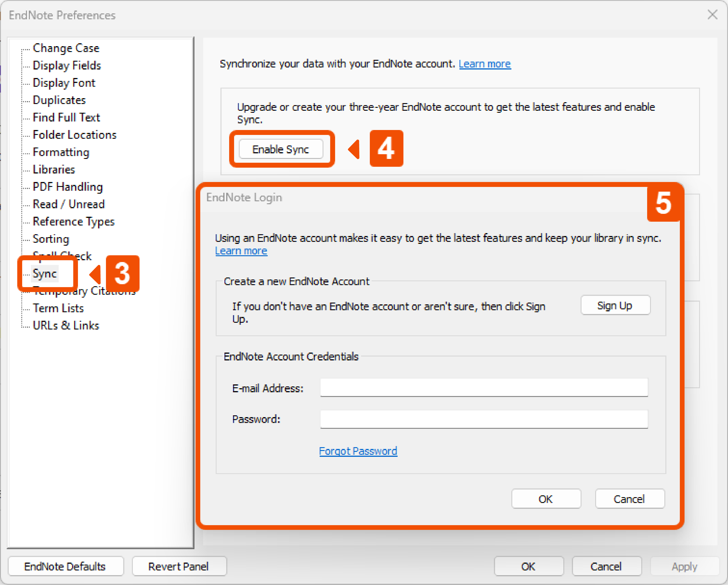This screenshot has width=728, height=585.
Task: Confirm login with OK in EndNote Login
Action: pos(546,499)
